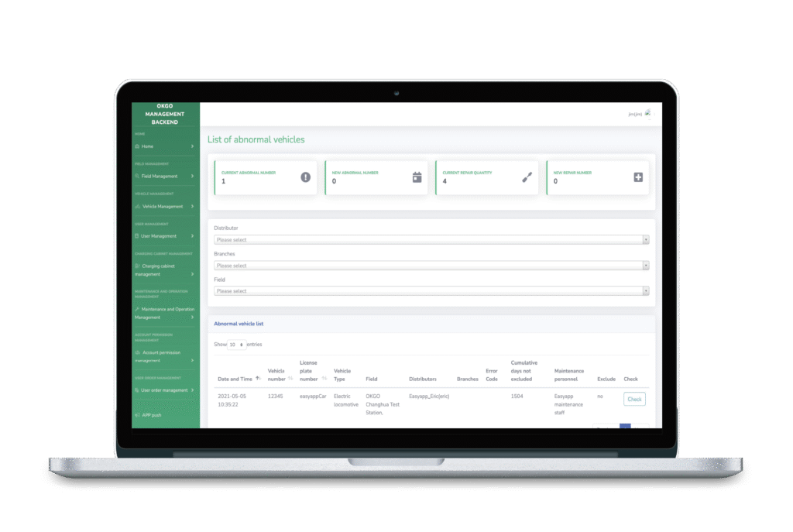Click the Check button in the vehicle row
793x532 pixels.
pos(634,399)
